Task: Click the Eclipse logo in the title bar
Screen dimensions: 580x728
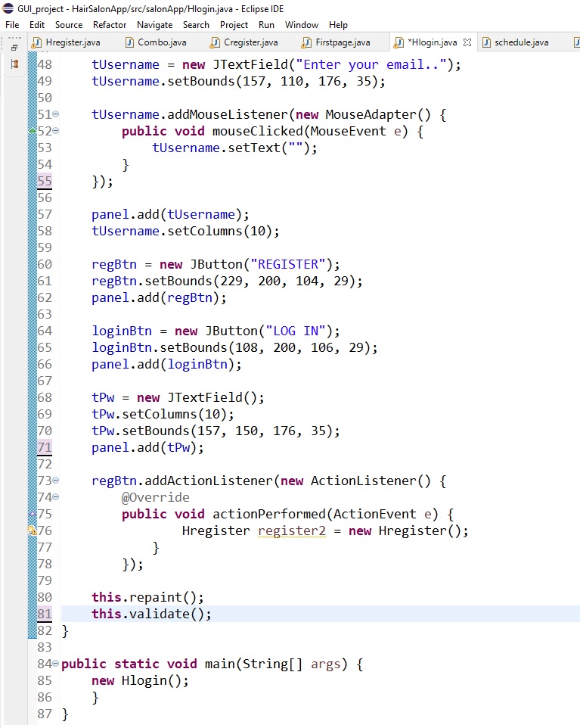Action: 8,8
